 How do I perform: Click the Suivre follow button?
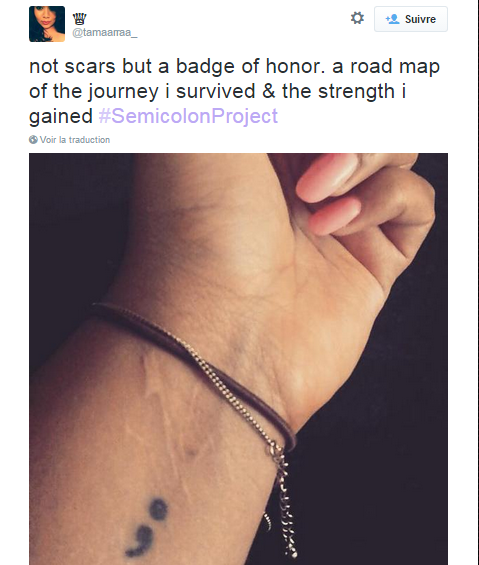[x=411, y=19]
